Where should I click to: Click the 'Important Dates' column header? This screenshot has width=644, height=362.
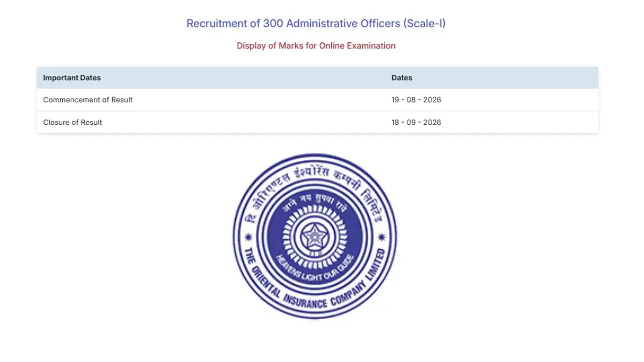[x=72, y=78]
